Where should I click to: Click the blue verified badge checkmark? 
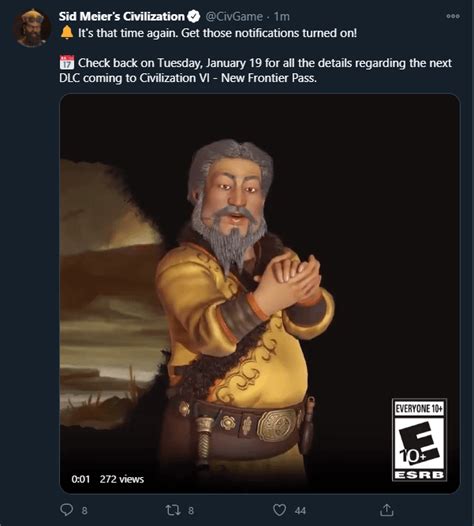click(194, 16)
